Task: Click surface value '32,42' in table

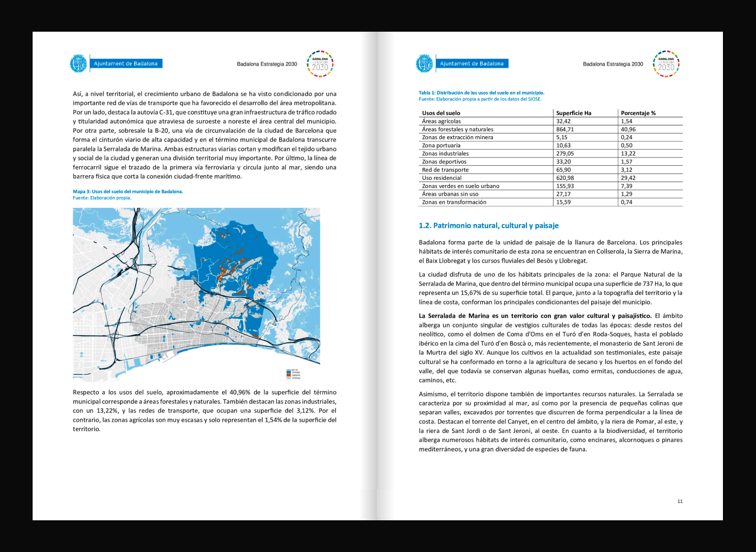Action: pyautogui.click(x=563, y=121)
